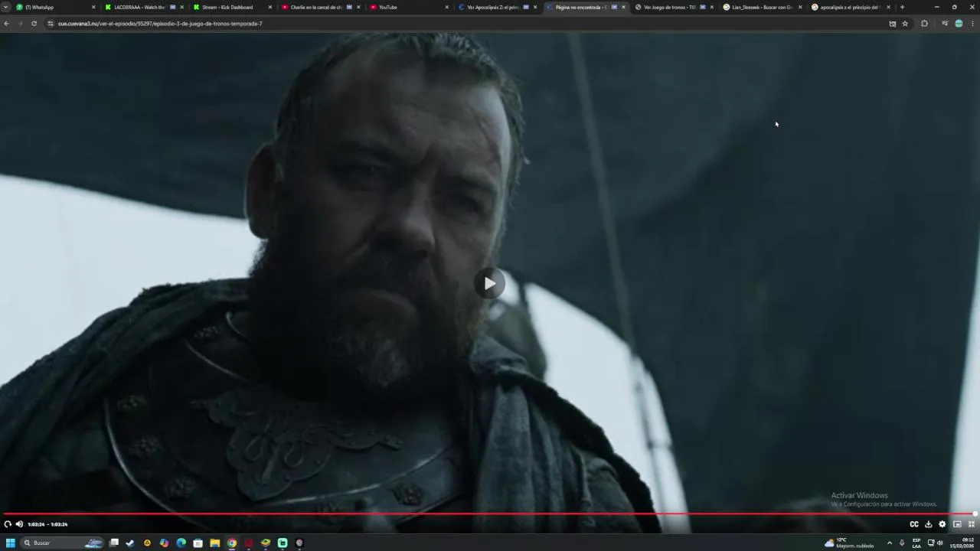Switch to Google Chrome in taskbar
Image resolution: width=980 pixels, height=551 pixels.
tap(232, 543)
